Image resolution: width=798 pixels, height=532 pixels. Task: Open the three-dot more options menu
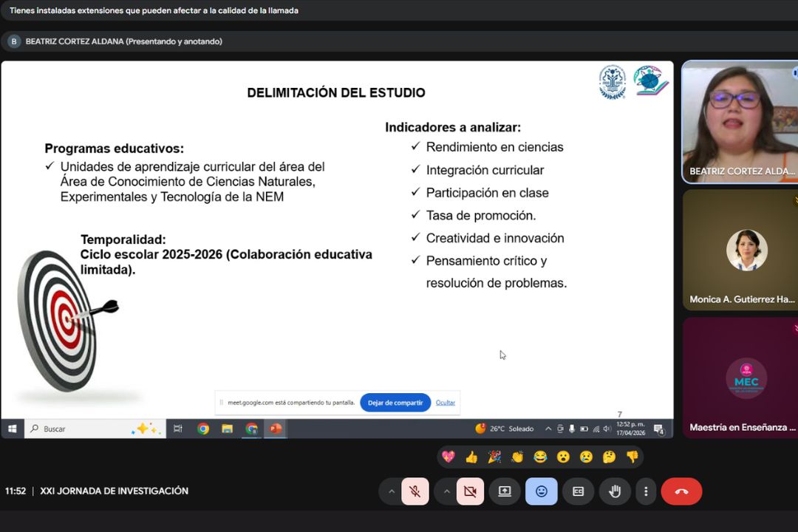click(646, 491)
